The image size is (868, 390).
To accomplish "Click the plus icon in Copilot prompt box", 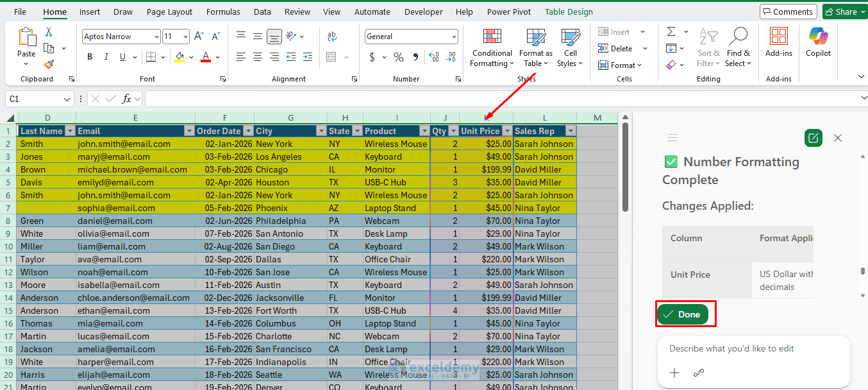I will (x=674, y=373).
